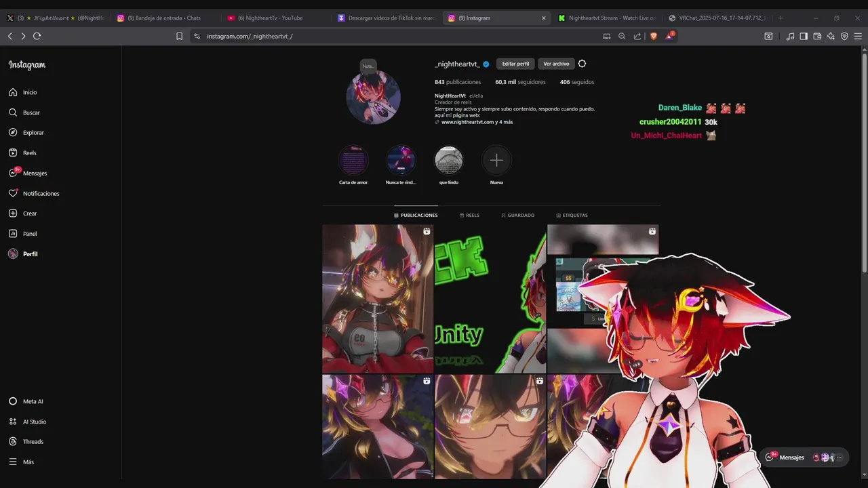Screen dimensions: 868x488
Task: Click browser forward arrow
Action: click(x=23, y=36)
